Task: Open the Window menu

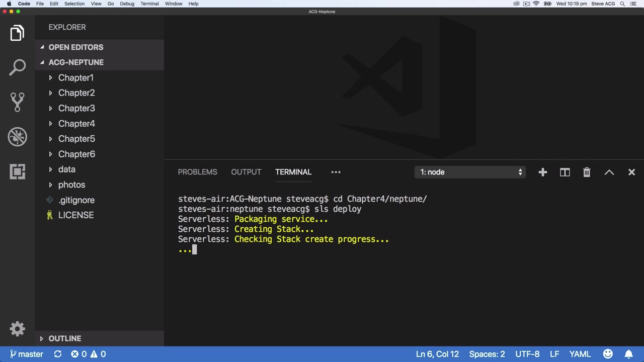Action: [174, 4]
